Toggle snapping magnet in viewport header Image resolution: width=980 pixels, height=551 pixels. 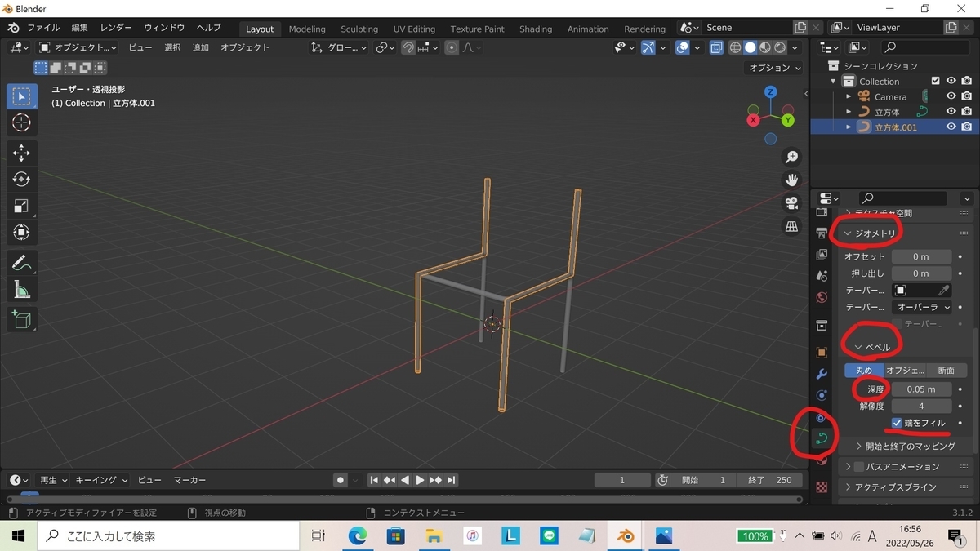(408, 48)
